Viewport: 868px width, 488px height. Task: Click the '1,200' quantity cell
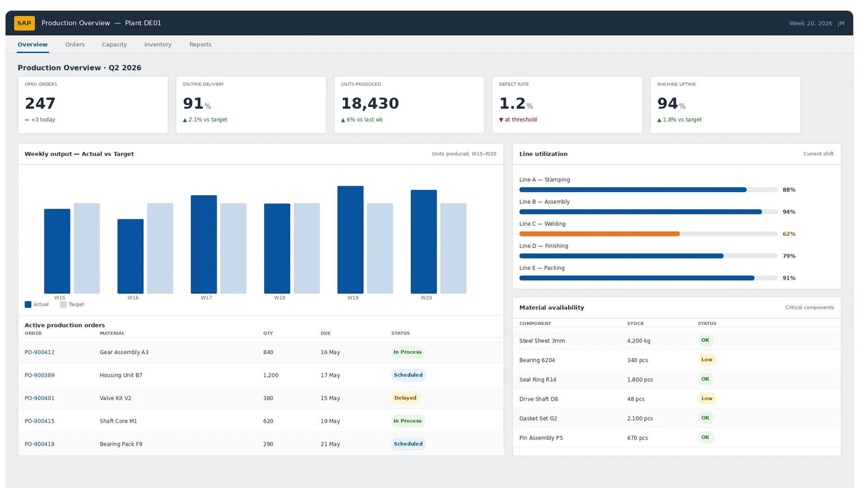pyautogui.click(x=271, y=375)
